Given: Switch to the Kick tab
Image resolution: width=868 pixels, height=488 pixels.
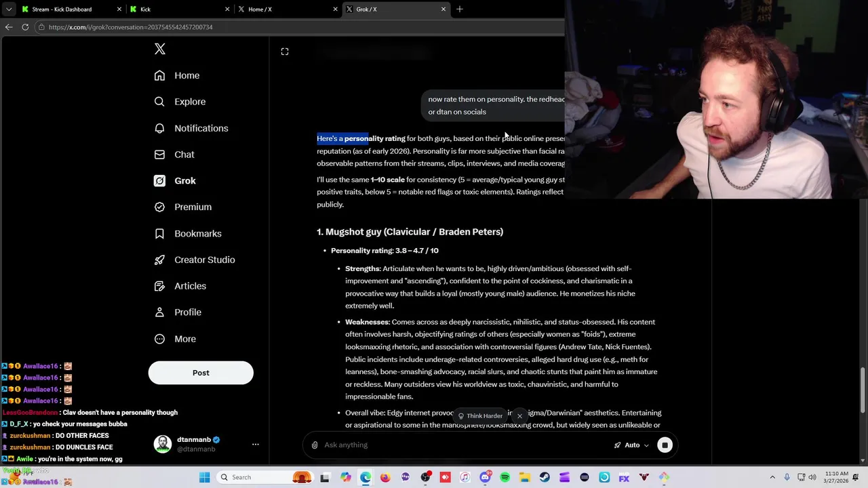Looking at the screenshot, I should click(x=180, y=9).
